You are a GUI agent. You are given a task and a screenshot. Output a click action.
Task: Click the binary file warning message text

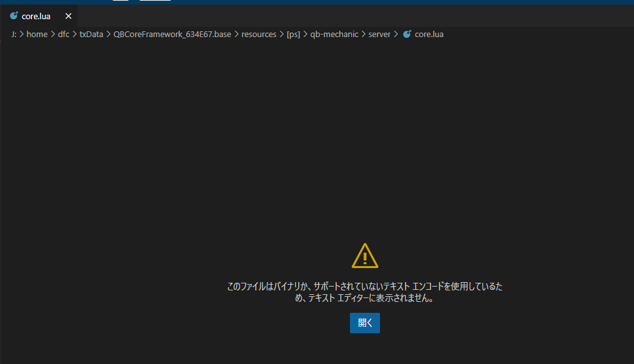point(365,292)
